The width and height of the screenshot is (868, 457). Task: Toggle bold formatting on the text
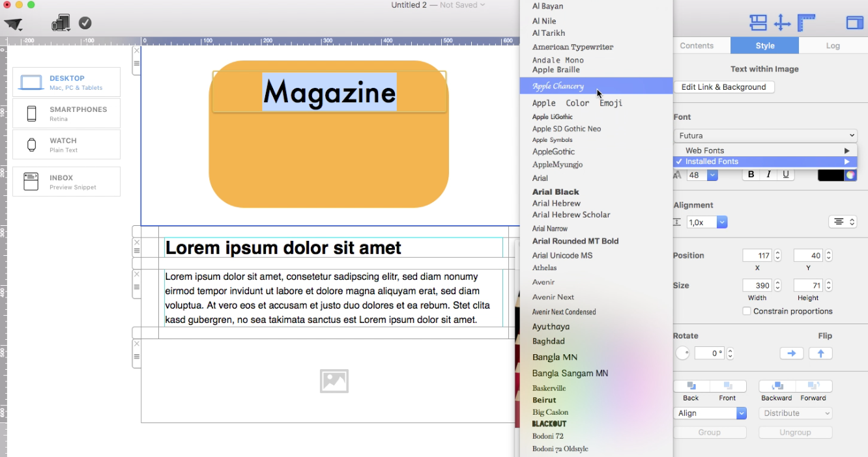(750, 174)
